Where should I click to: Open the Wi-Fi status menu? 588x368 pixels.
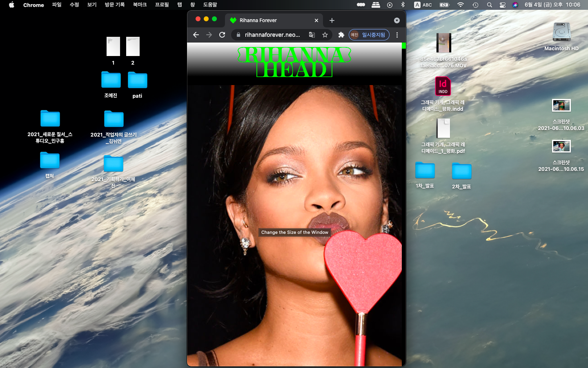click(x=461, y=5)
